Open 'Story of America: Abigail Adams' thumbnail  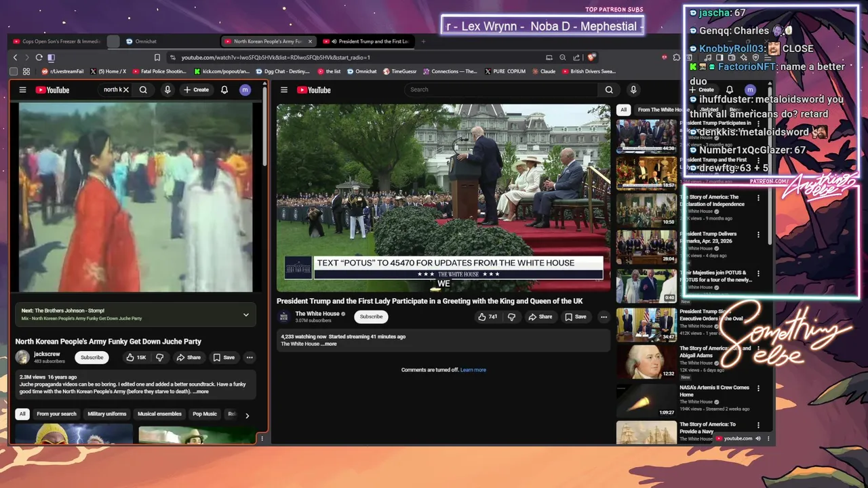[646, 361]
